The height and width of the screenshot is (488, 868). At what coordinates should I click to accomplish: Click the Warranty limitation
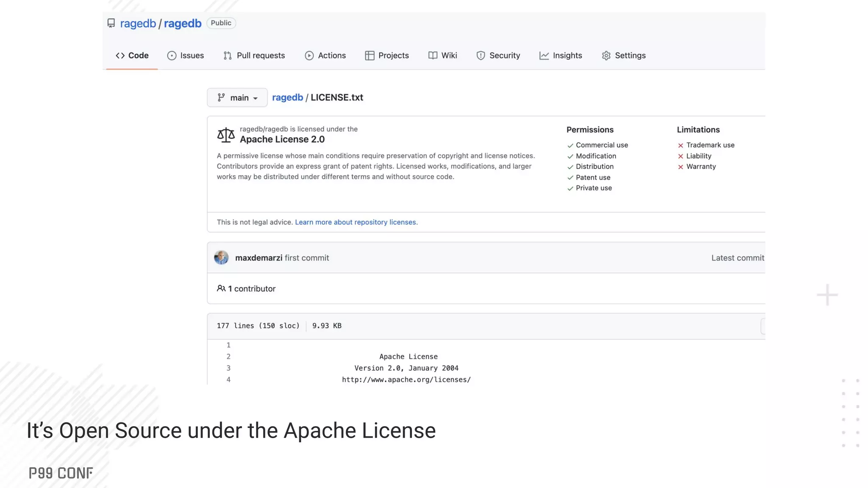(701, 166)
